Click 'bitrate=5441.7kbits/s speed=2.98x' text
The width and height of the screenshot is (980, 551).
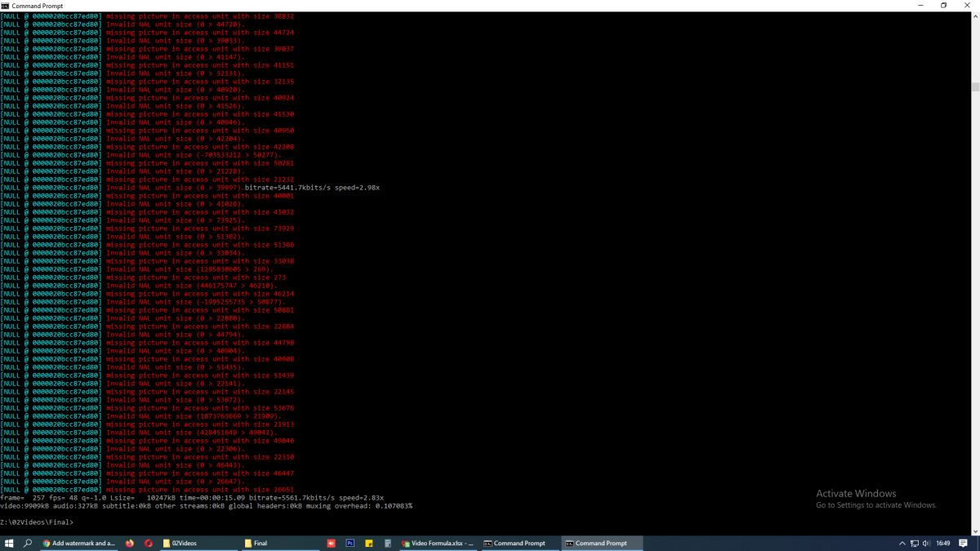click(x=312, y=188)
